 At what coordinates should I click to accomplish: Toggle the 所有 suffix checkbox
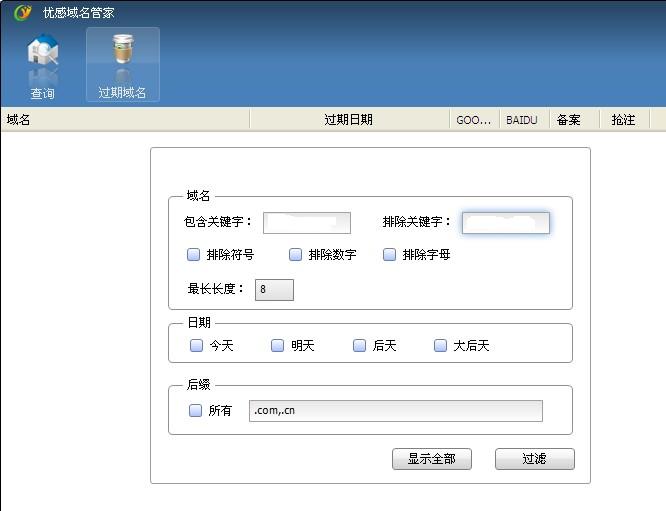coord(196,411)
